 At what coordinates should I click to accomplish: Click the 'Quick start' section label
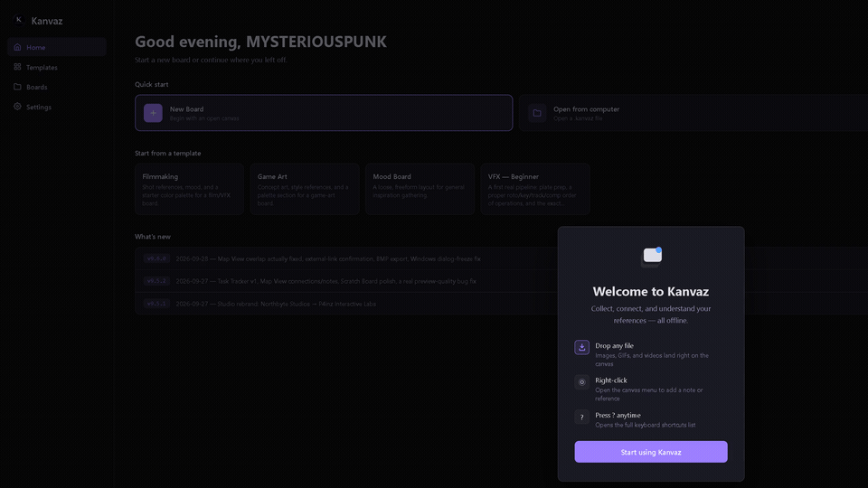point(152,85)
